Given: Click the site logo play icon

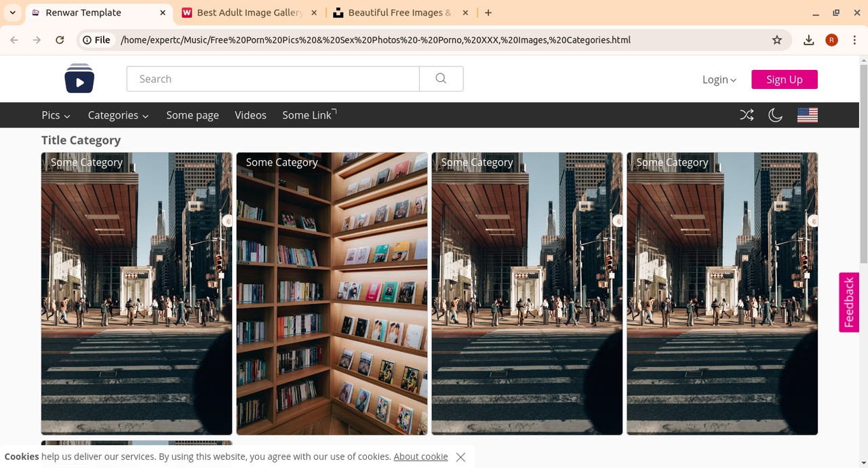Looking at the screenshot, I should click(x=79, y=79).
